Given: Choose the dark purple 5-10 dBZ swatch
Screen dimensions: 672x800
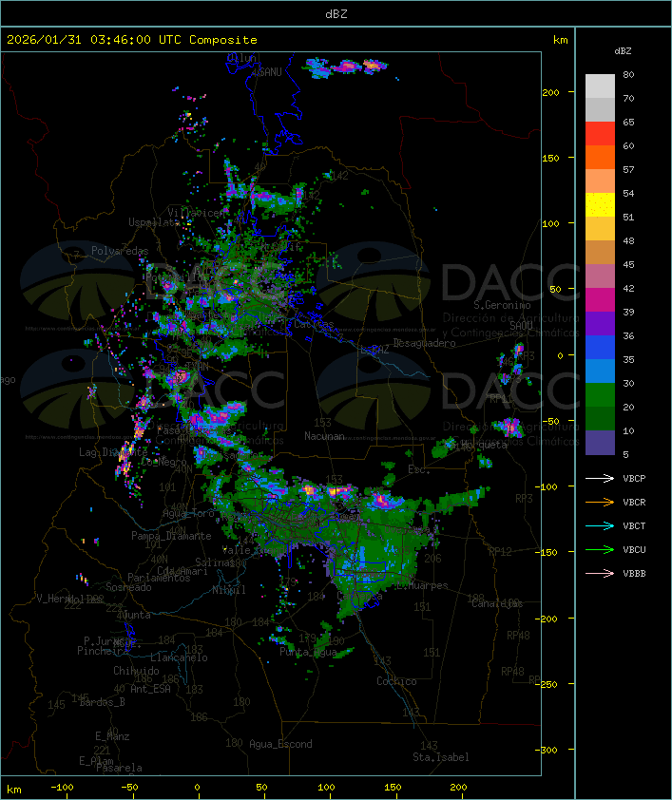Looking at the screenshot, I should pos(600,442).
